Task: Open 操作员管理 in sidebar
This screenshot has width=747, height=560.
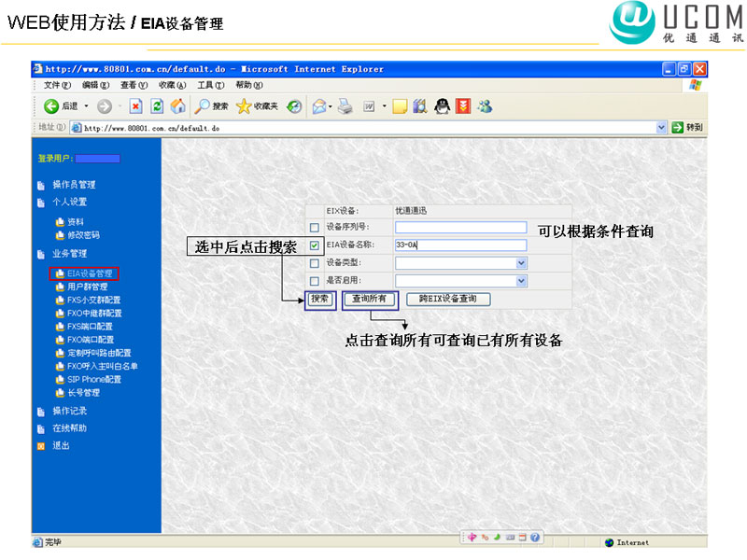Action: pyautogui.click(x=74, y=185)
